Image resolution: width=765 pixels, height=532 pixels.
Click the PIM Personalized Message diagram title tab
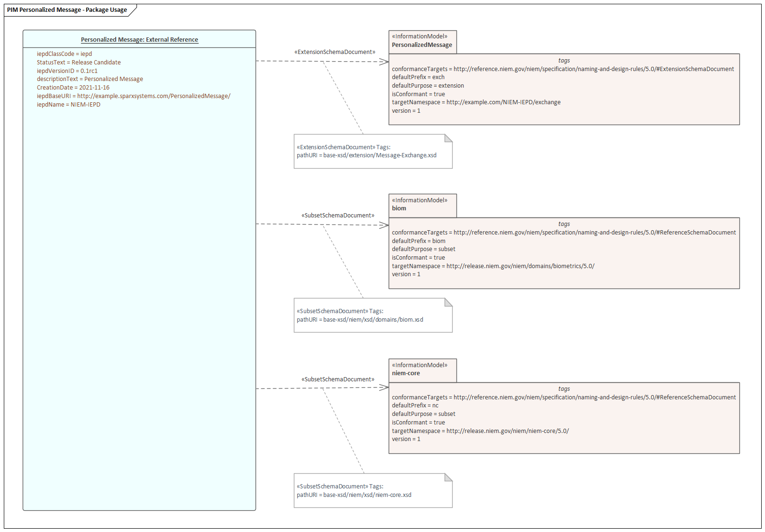(x=66, y=9)
